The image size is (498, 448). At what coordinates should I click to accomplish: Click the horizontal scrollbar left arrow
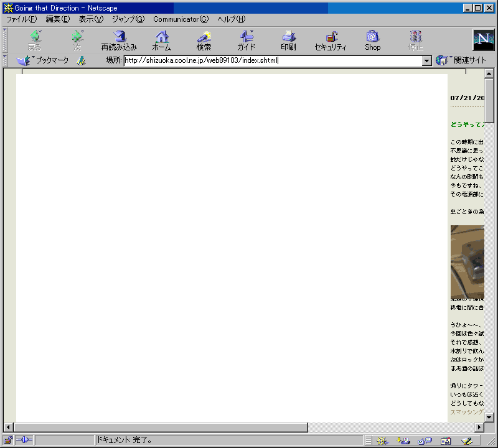(x=8, y=427)
